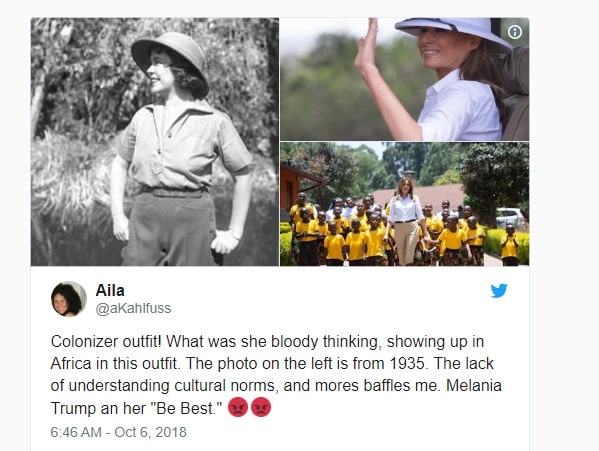Open the 6:46 AM - Oct 6, 2018 timestamp
Image resolution: width=599 pixels, height=451 pixels.
(118, 432)
